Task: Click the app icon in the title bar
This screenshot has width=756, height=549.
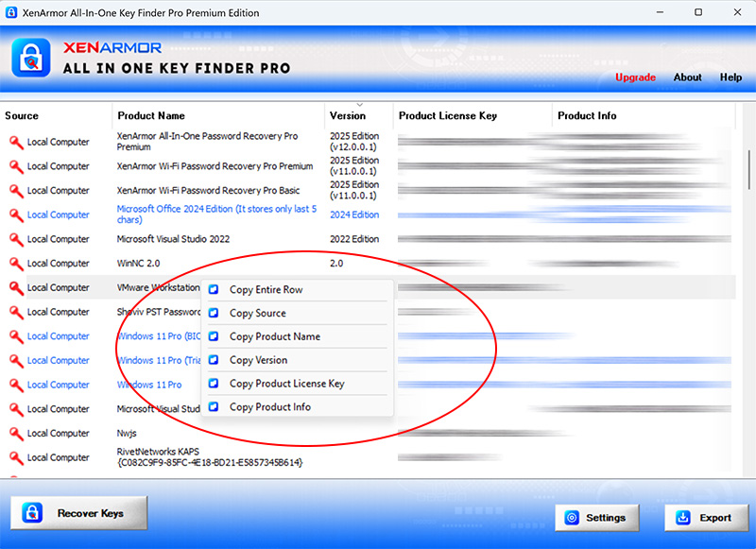Action: (x=11, y=12)
